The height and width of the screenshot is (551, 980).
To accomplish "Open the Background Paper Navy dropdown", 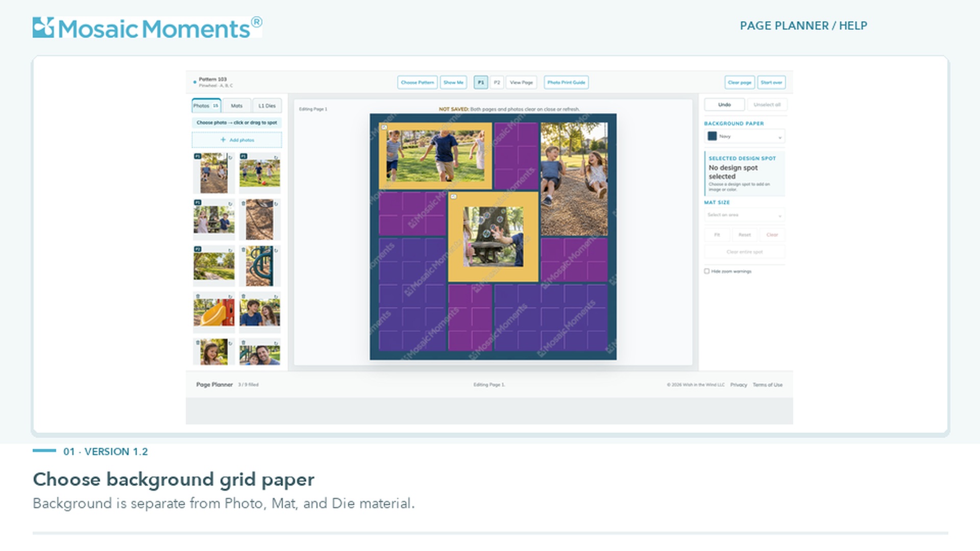I will 745,136.
